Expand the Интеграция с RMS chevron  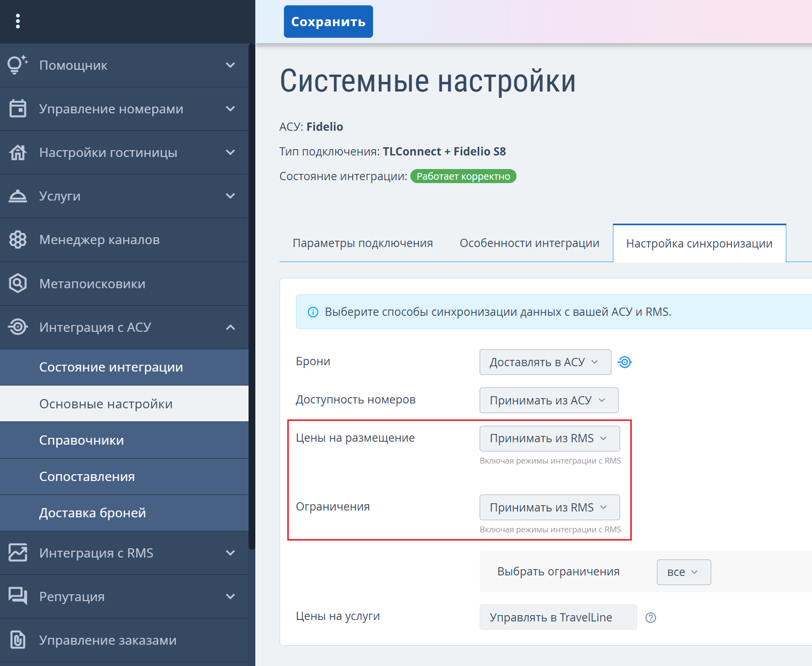point(231,553)
